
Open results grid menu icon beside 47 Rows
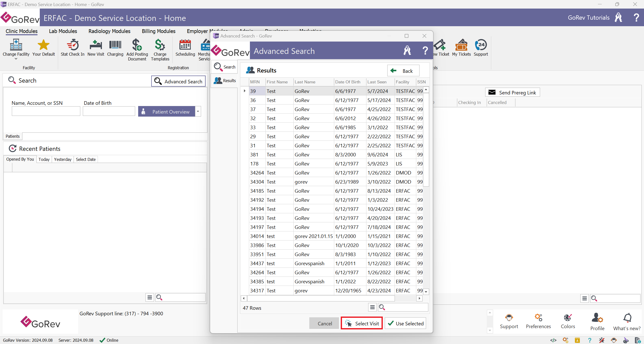point(372,307)
